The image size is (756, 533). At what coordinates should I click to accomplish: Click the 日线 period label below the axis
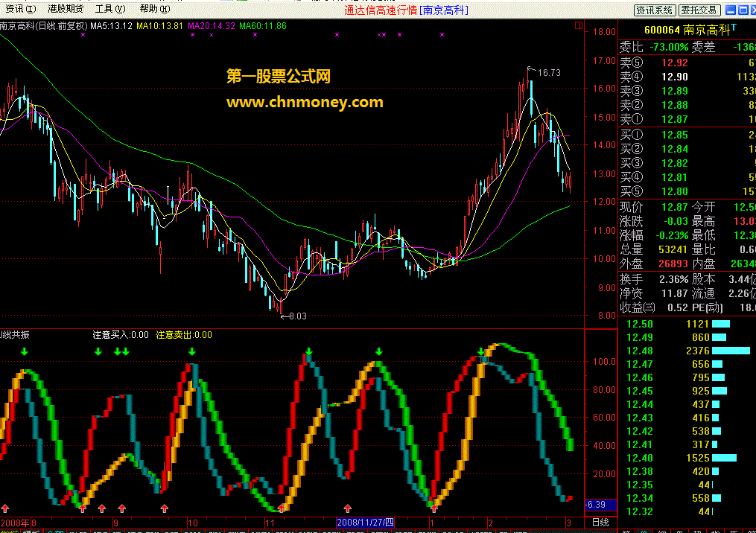pyautogui.click(x=600, y=523)
